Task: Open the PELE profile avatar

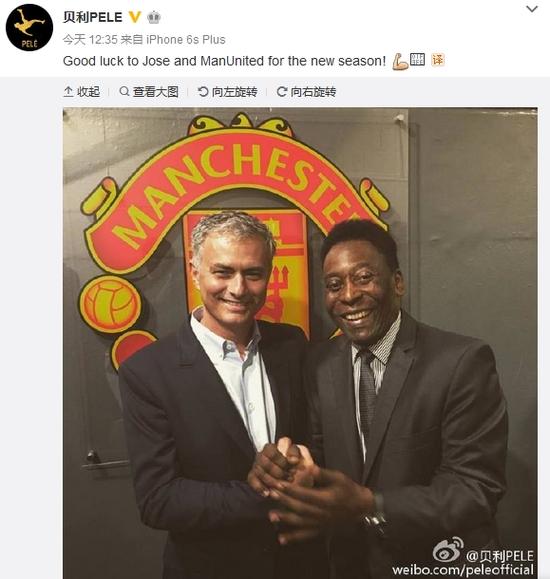Action: [30, 27]
